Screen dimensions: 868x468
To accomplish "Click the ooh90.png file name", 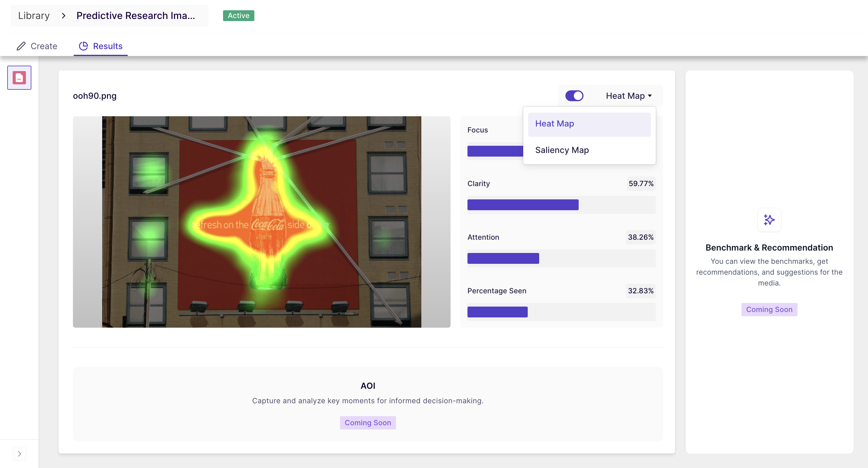I will point(95,96).
